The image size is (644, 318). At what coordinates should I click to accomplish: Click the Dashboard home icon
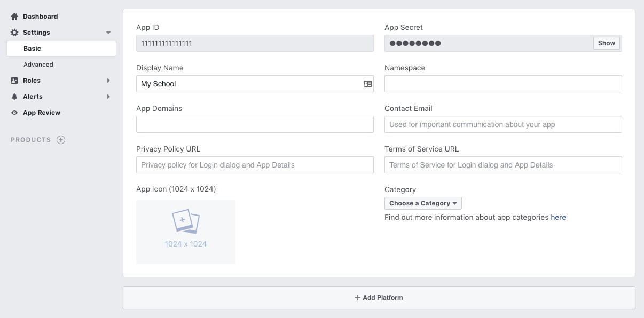pos(14,17)
